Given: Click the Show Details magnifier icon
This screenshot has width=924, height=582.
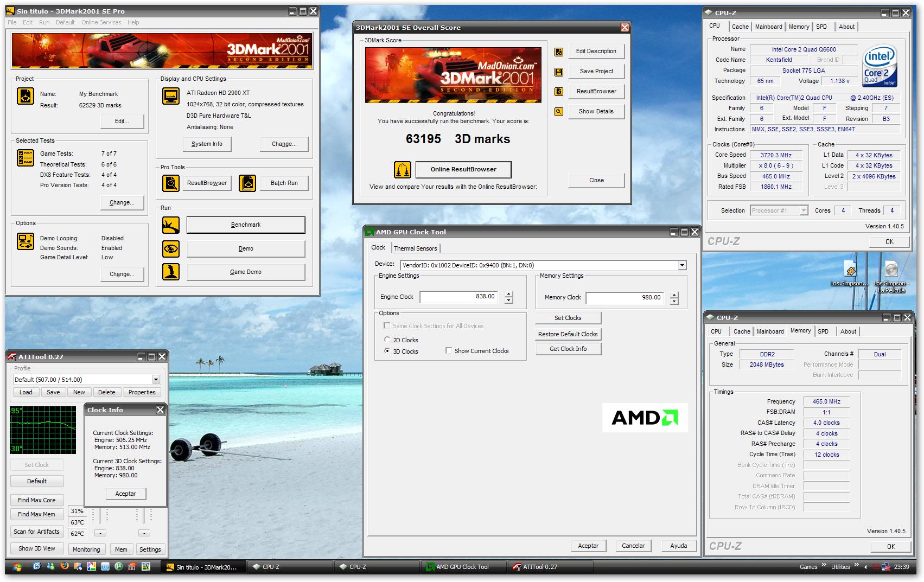Looking at the screenshot, I should pyautogui.click(x=559, y=112).
